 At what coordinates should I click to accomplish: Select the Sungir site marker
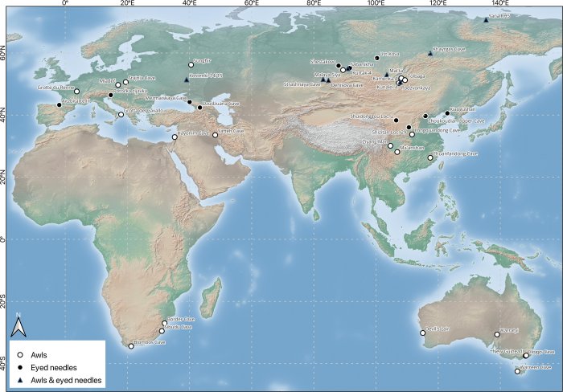click(191, 65)
